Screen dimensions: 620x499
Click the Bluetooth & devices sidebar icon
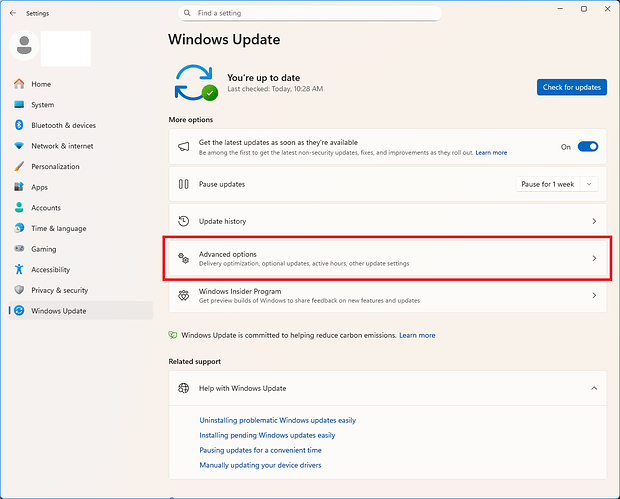point(18,125)
